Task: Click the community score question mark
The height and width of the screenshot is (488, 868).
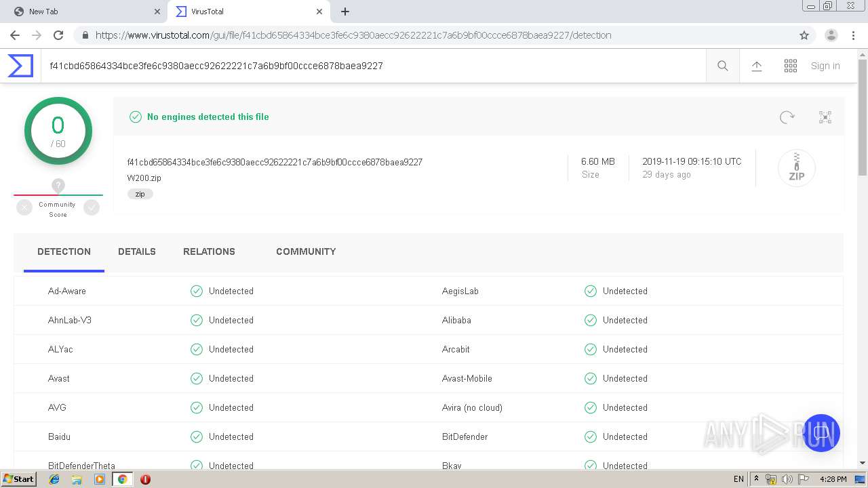Action: tap(58, 186)
